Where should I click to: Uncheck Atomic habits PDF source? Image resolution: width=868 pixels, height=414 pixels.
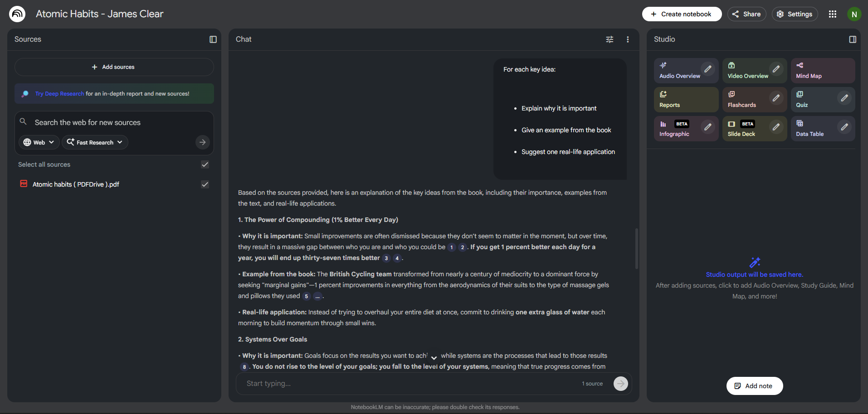[x=205, y=184]
